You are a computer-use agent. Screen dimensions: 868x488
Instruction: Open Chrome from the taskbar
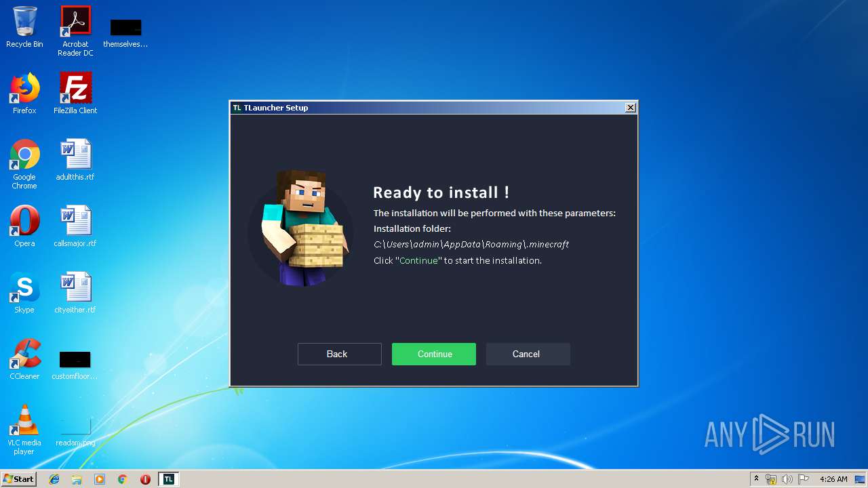point(122,479)
